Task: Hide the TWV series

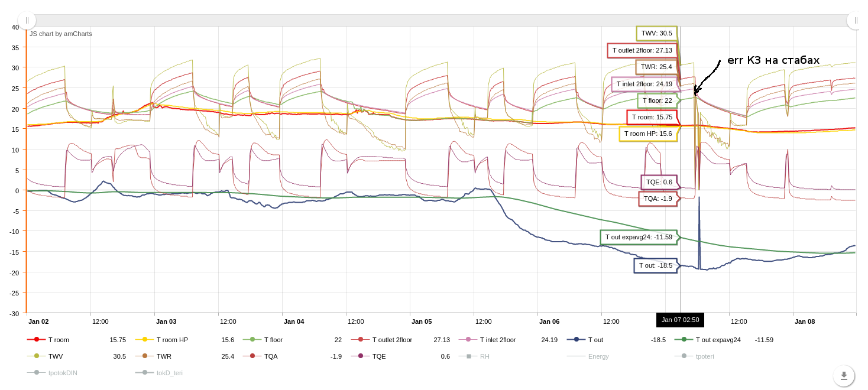Action: pos(76,356)
